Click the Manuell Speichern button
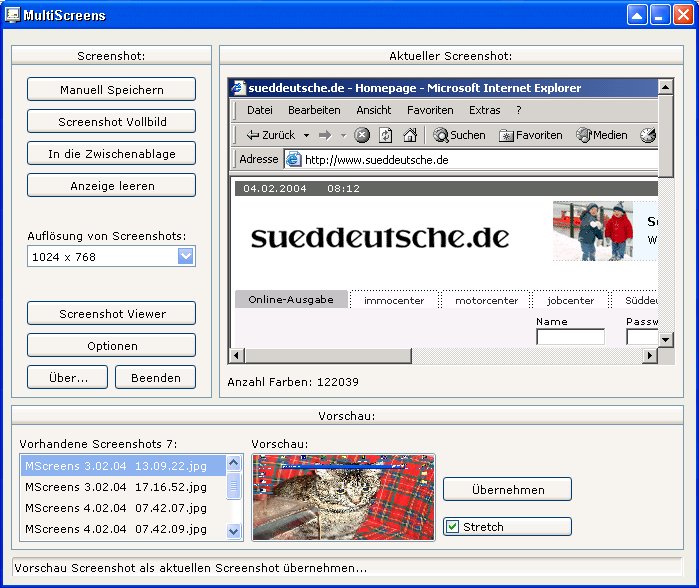The image size is (699, 588). [111, 89]
